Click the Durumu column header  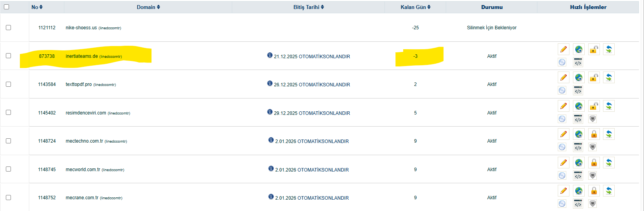(x=492, y=7)
